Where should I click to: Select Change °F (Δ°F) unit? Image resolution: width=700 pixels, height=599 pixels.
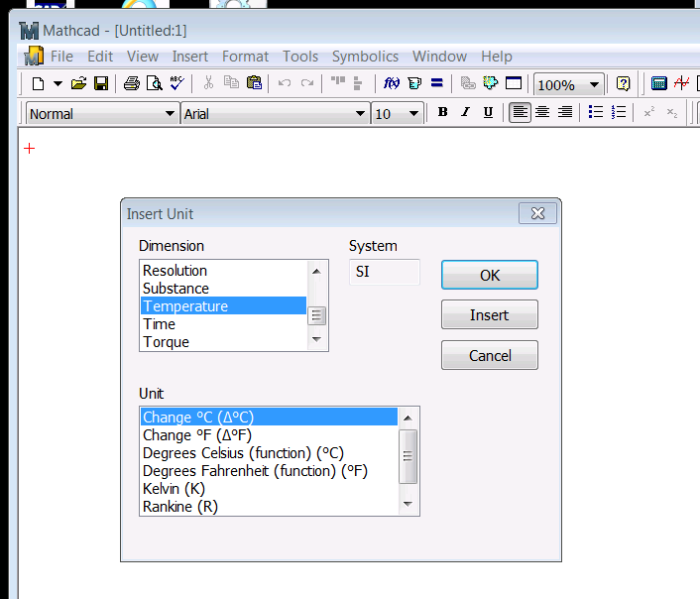[270, 434]
